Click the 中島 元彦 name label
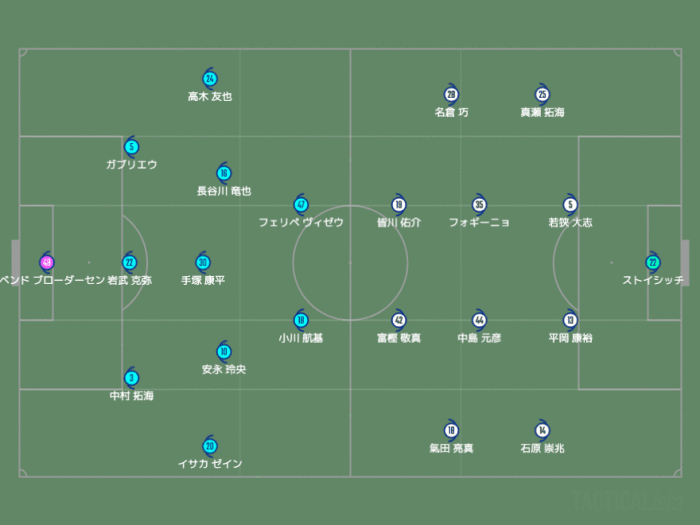Viewport: 700px width, 525px height. tap(479, 338)
